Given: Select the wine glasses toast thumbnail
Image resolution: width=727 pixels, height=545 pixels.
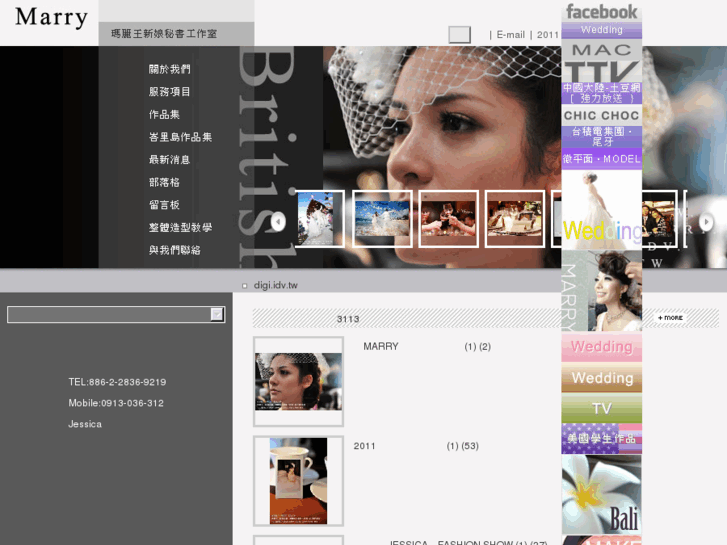Looking at the screenshot, I should 449,219.
